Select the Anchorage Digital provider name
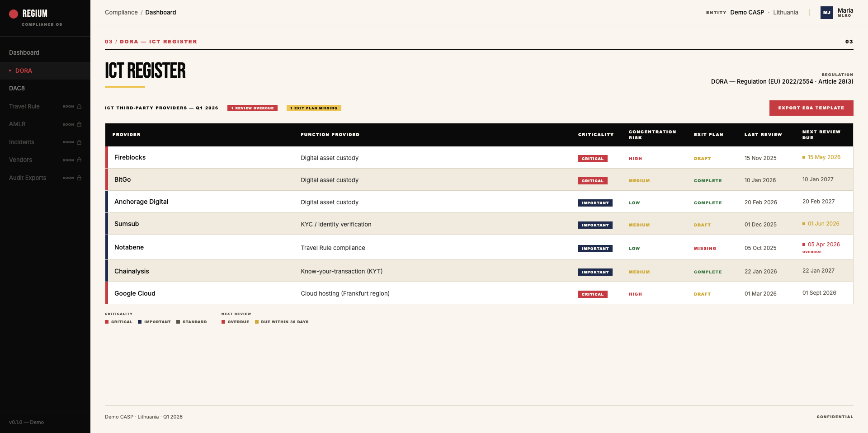 click(141, 202)
